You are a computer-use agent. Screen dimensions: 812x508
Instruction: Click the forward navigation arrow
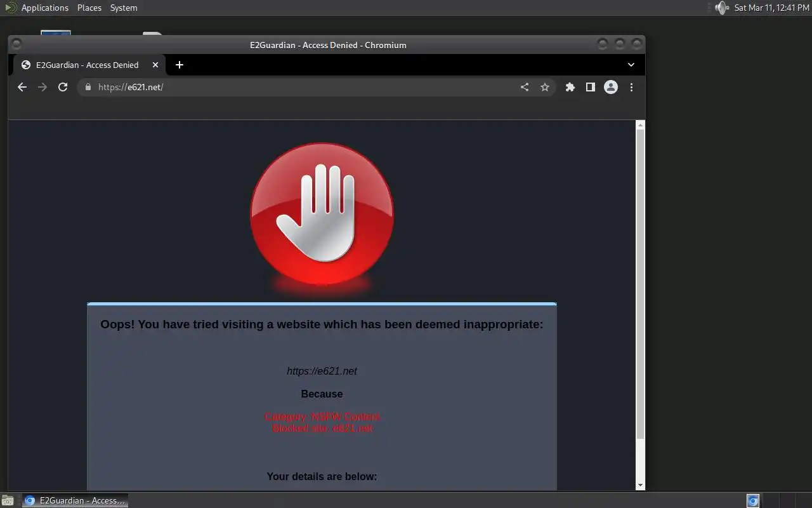[43, 87]
